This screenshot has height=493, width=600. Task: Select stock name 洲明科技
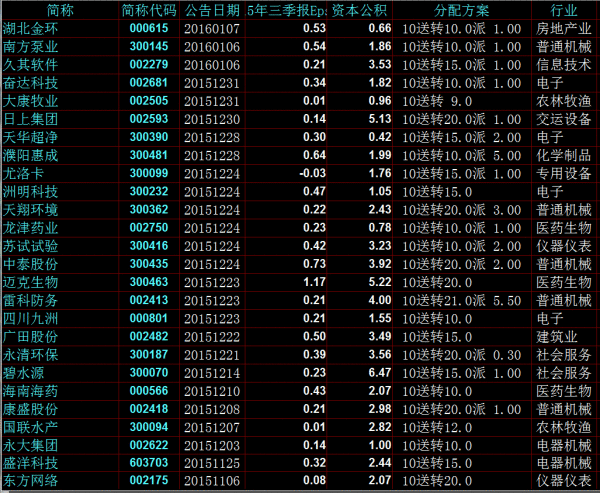[x=30, y=192]
